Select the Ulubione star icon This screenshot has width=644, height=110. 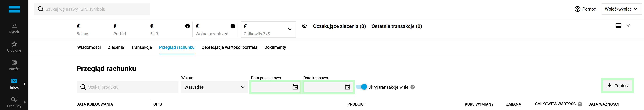tap(14, 46)
